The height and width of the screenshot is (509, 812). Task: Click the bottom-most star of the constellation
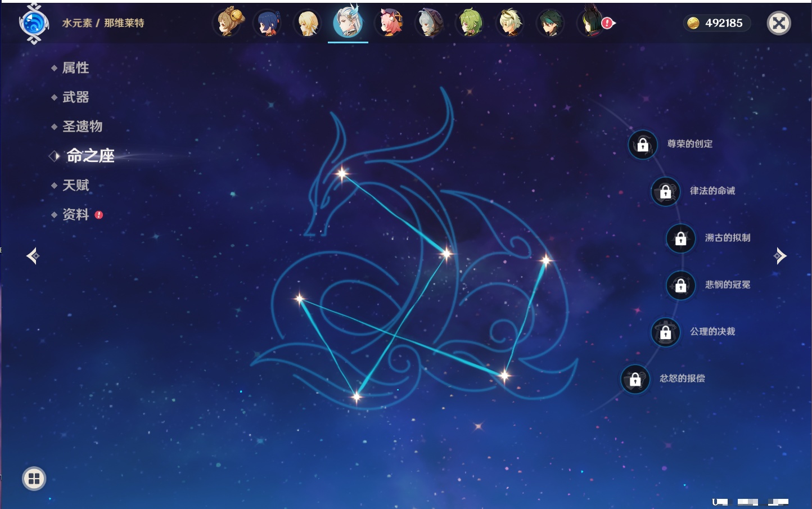(x=357, y=397)
